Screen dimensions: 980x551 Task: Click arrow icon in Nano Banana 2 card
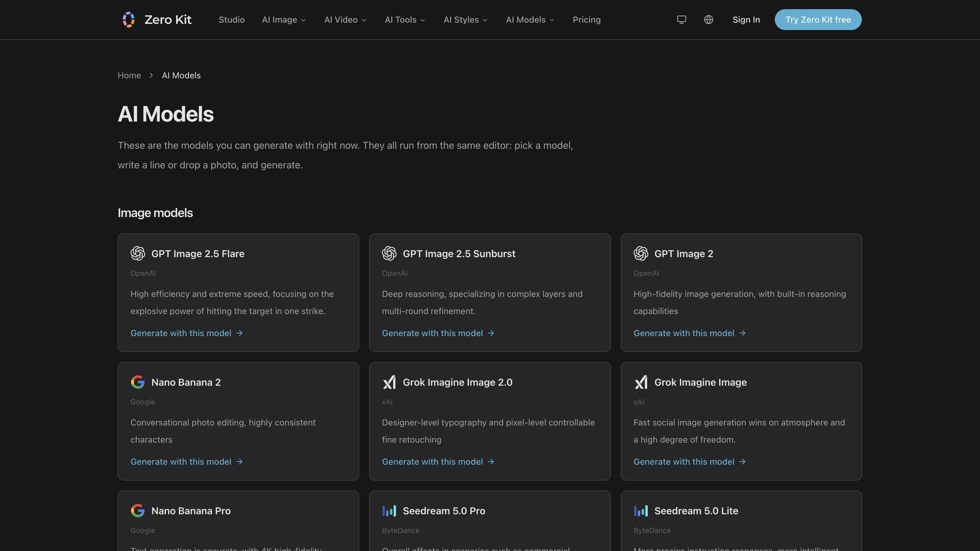click(x=239, y=462)
